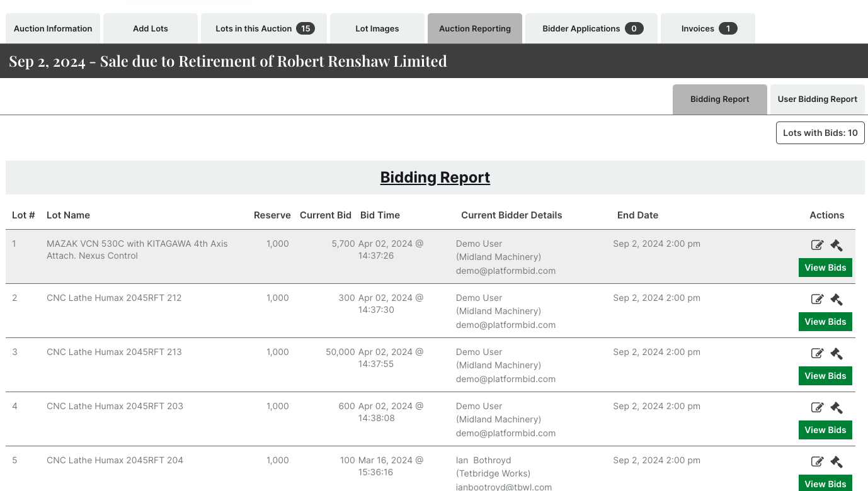The width and height of the screenshot is (868, 491).
Task: Click the gavel icon for lot 3
Action: [837, 354]
